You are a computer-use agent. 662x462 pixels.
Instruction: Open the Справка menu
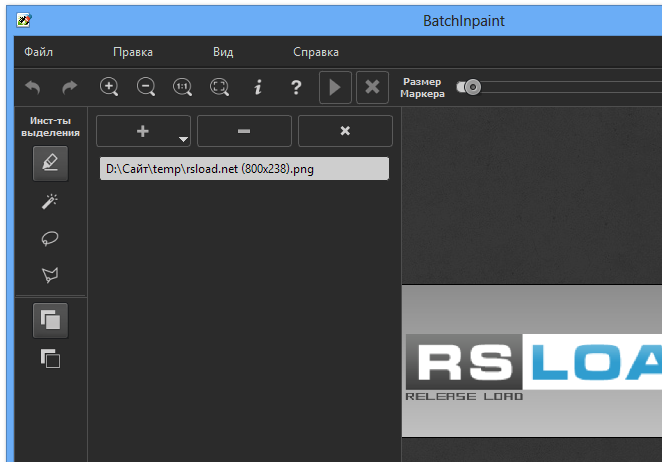(316, 52)
